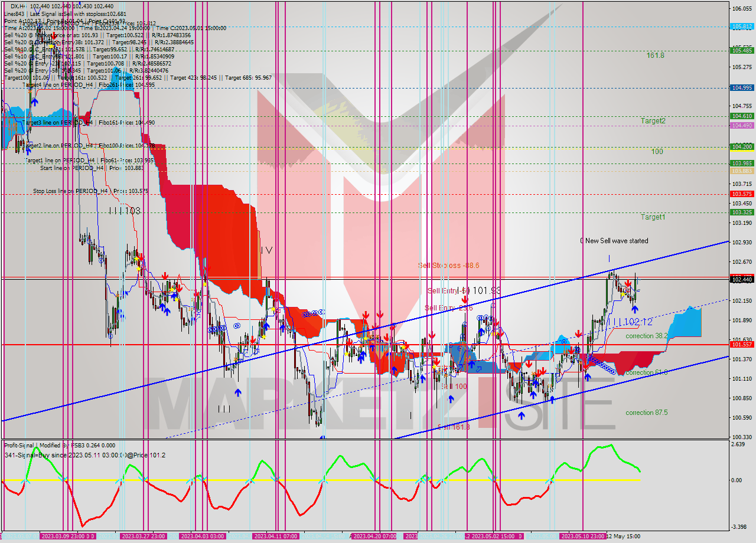Click the 'Target1' label
This screenshot has width=756, height=543.
(653, 217)
